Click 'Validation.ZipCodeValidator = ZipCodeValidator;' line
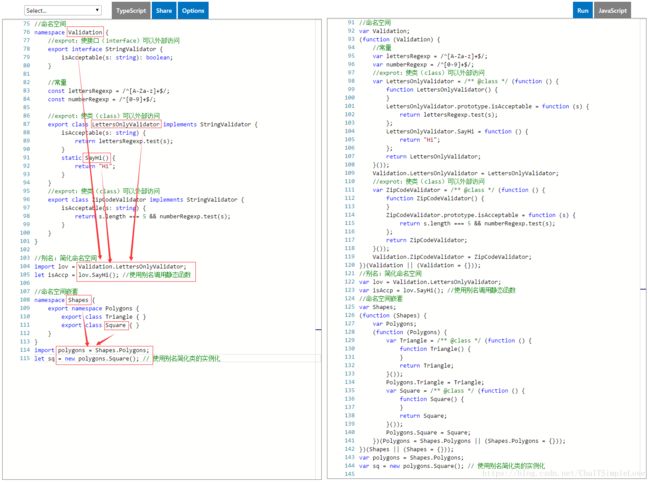This screenshot has width=650, height=482. [x=452, y=257]
